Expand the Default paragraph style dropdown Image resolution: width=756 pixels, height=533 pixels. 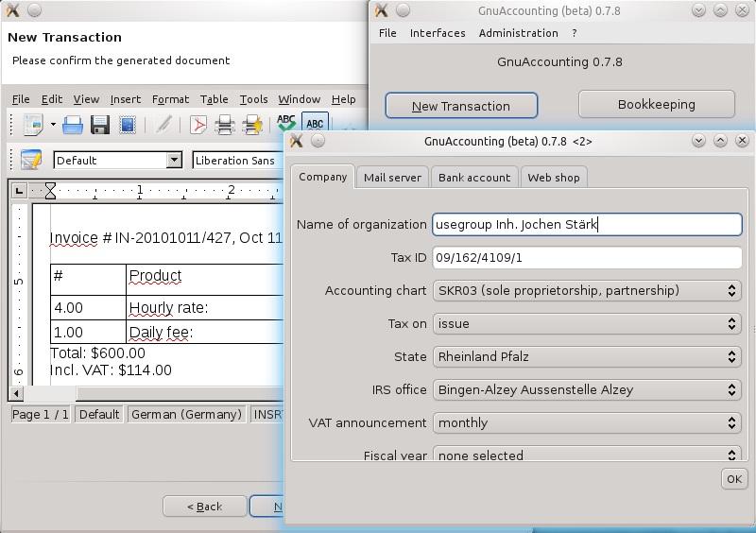tap(174, 160)
